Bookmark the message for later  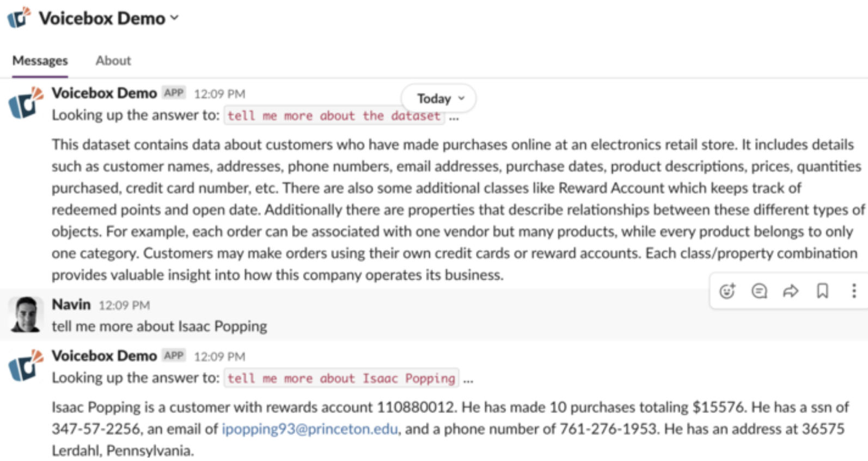[x=822, y=291]
